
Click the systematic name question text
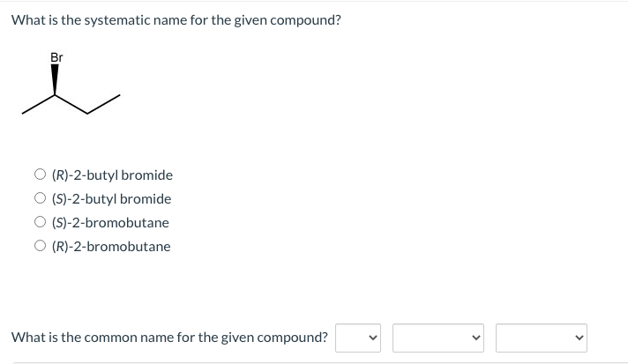(176, 20)
